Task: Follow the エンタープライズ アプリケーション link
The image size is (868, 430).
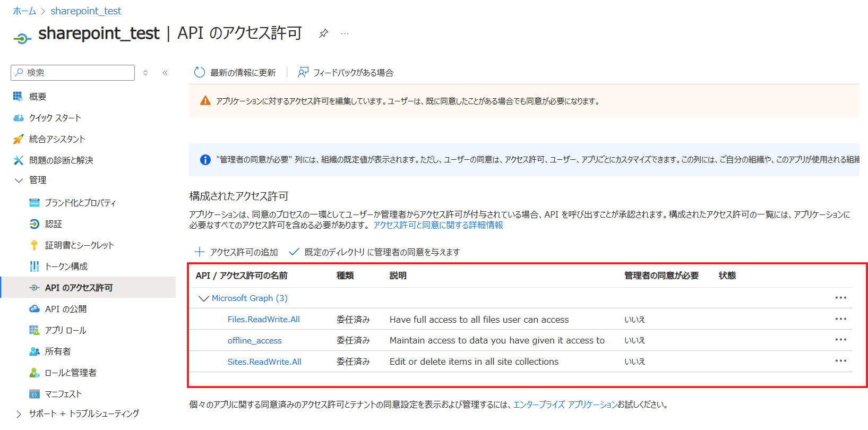Action: pyautogui.click(x=565, y=405)
